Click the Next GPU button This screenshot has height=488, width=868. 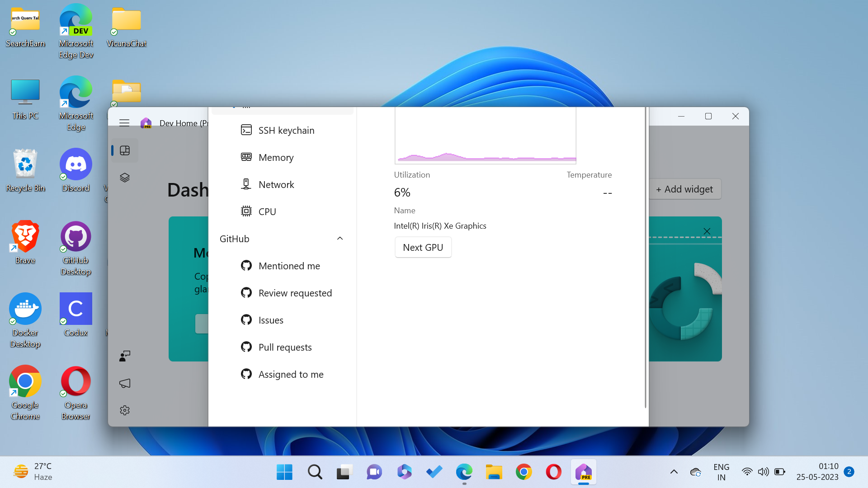(x=423, y=247)
